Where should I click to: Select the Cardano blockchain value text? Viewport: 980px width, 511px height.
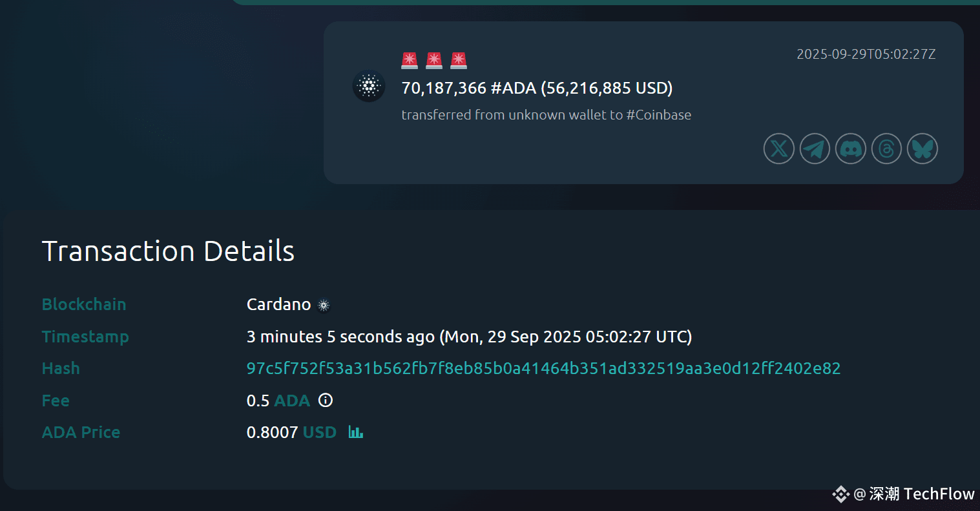[x=279, y=304]
